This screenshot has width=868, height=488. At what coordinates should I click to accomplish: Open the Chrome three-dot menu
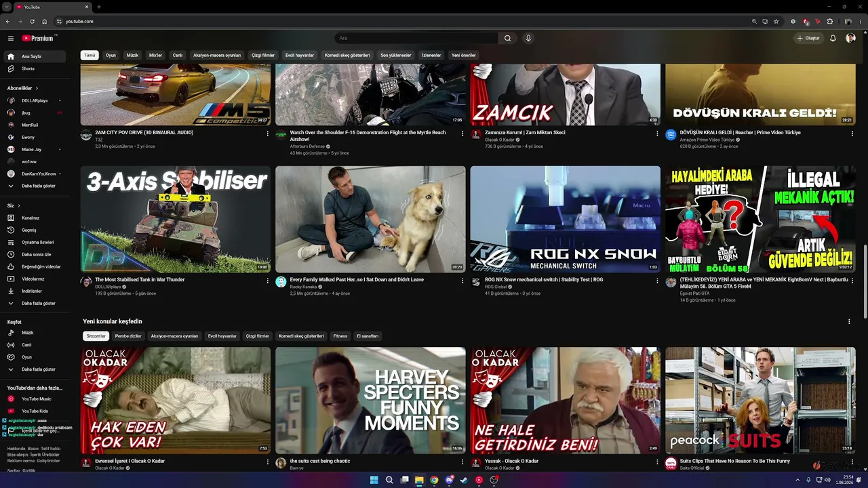click(861, 22)
